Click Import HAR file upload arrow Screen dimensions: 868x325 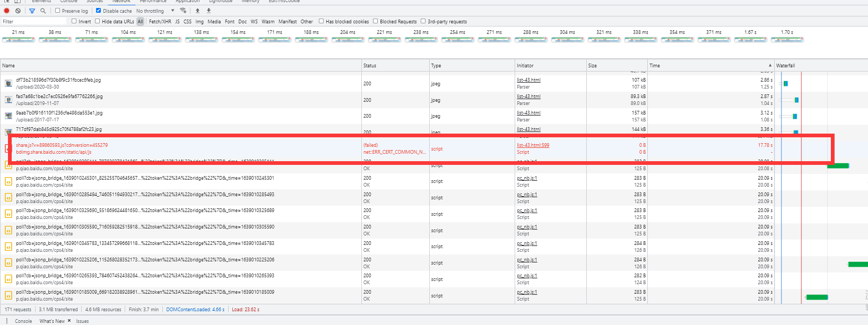[198, 11]
